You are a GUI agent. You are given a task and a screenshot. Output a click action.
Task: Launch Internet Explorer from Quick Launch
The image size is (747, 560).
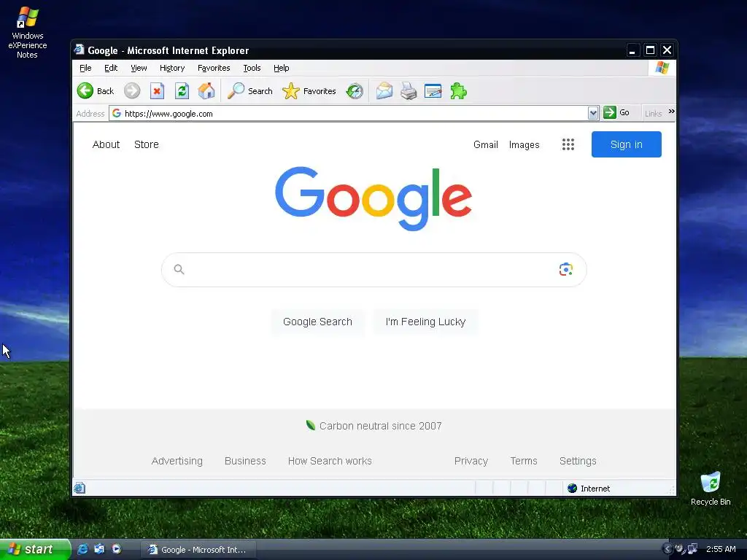tap(82, 549)
